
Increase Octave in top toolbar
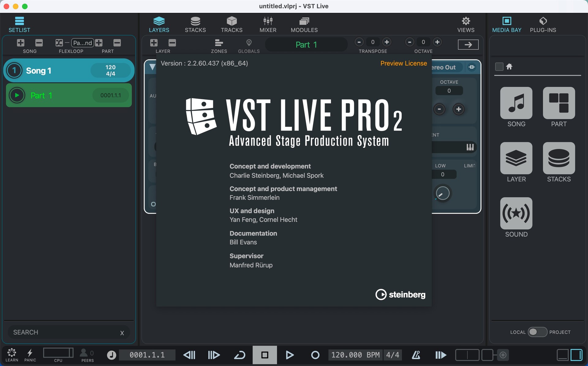point(437,42)
